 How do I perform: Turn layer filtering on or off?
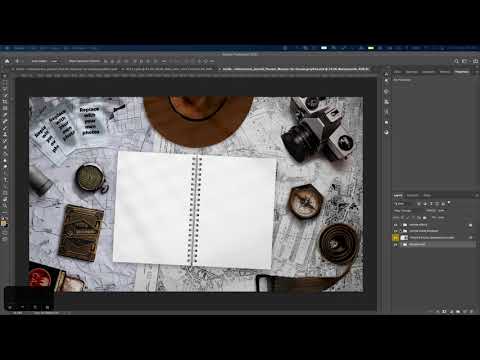click(x=449, y=202)
